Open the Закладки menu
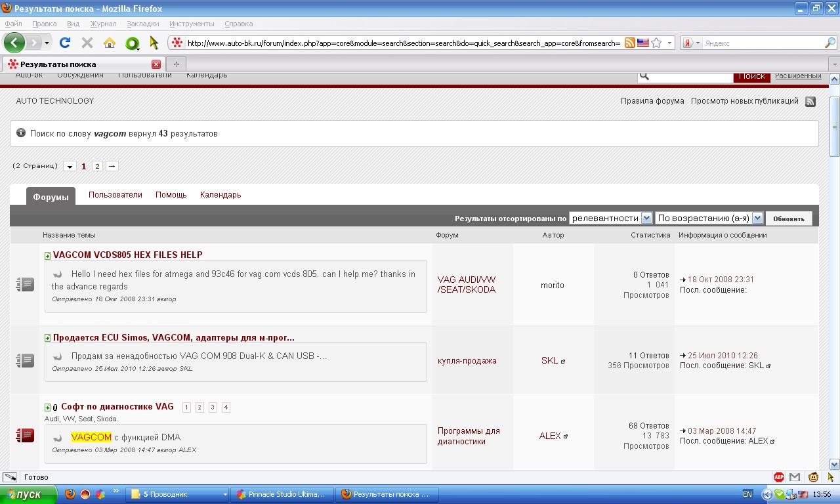The width and height of the screenshot is (840, 504). pos(143,24)
